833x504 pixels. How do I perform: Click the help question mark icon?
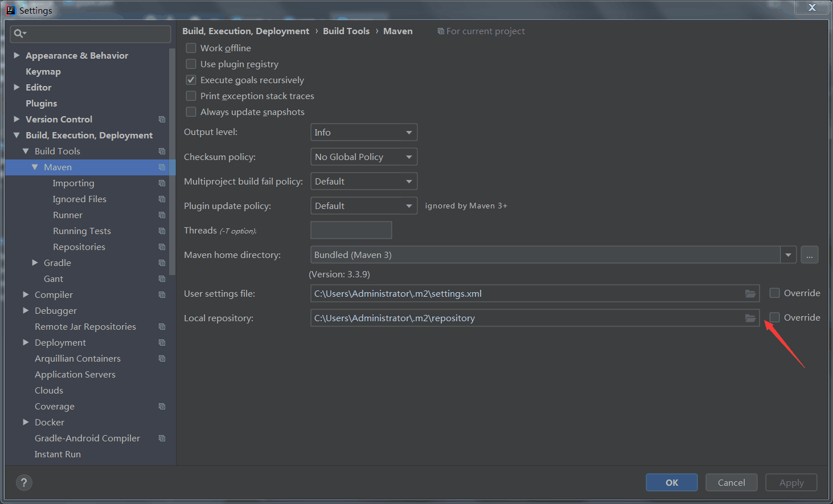click(x=24, y=483)
